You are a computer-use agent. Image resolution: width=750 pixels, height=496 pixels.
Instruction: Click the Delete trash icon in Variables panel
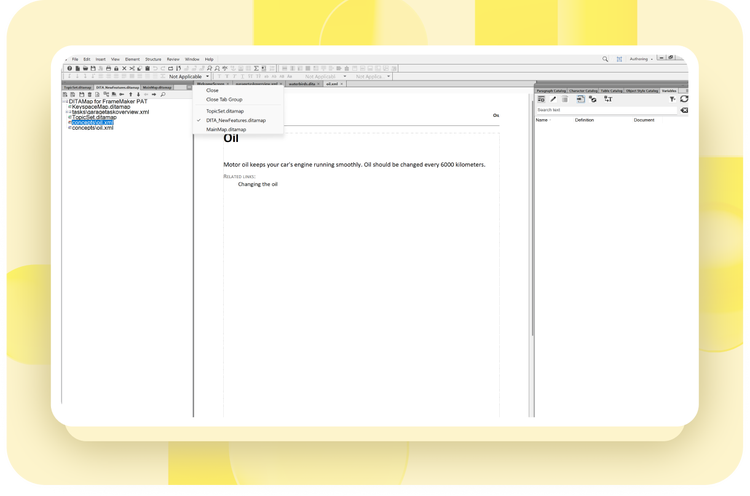click(564, 99)
